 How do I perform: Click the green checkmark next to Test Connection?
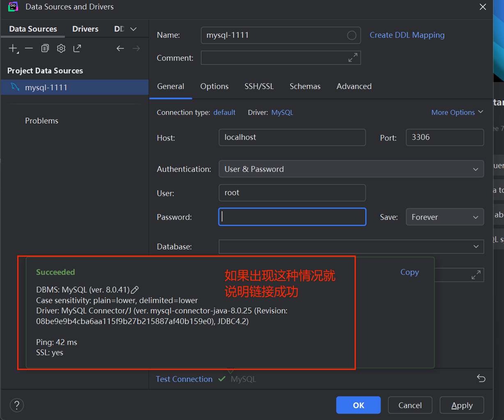222,379
